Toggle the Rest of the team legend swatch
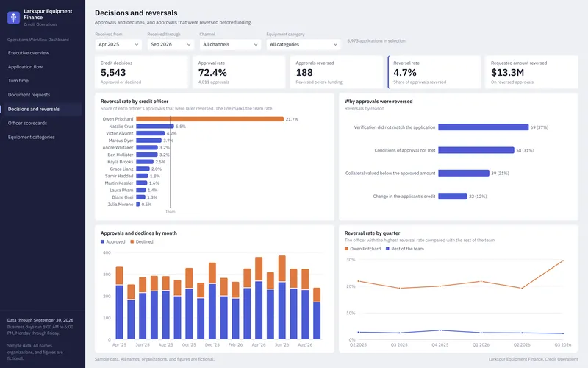The width and height of the screenshot is (588, 368). [x=388, y=249]
